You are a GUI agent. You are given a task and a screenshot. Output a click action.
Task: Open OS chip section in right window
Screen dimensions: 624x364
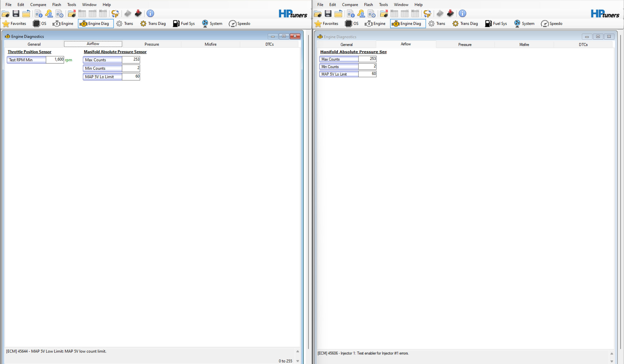[x=352, y=23]
